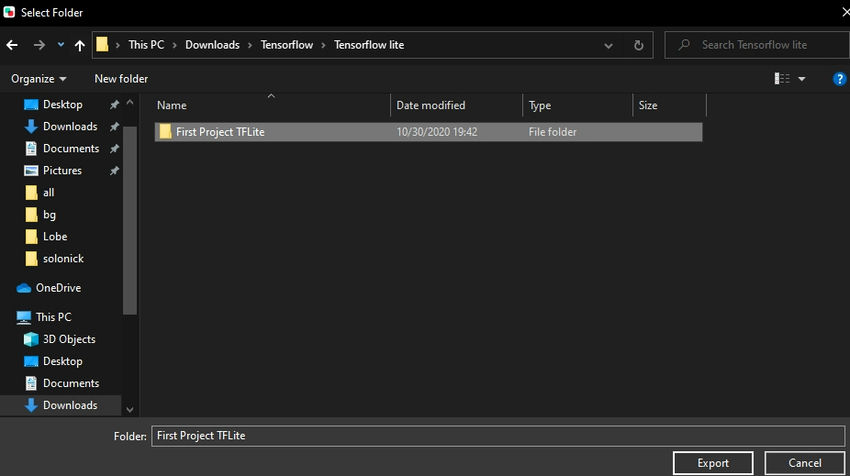850x476 pixels.
Task: Create a New folder
Action: (x=121, y=79)
